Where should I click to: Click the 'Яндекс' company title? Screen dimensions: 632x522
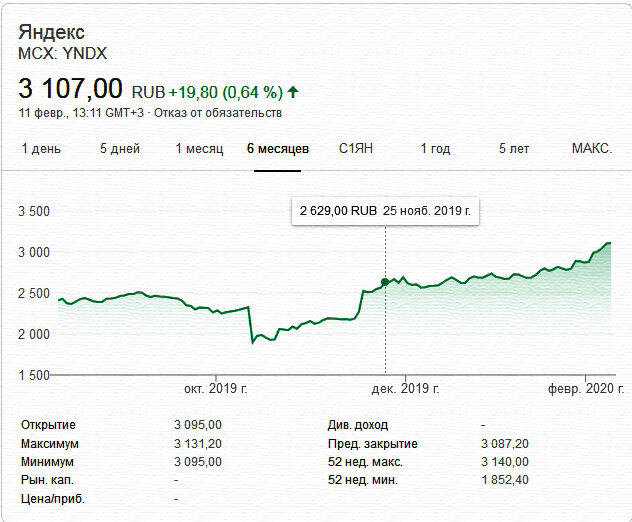point(51,32)
